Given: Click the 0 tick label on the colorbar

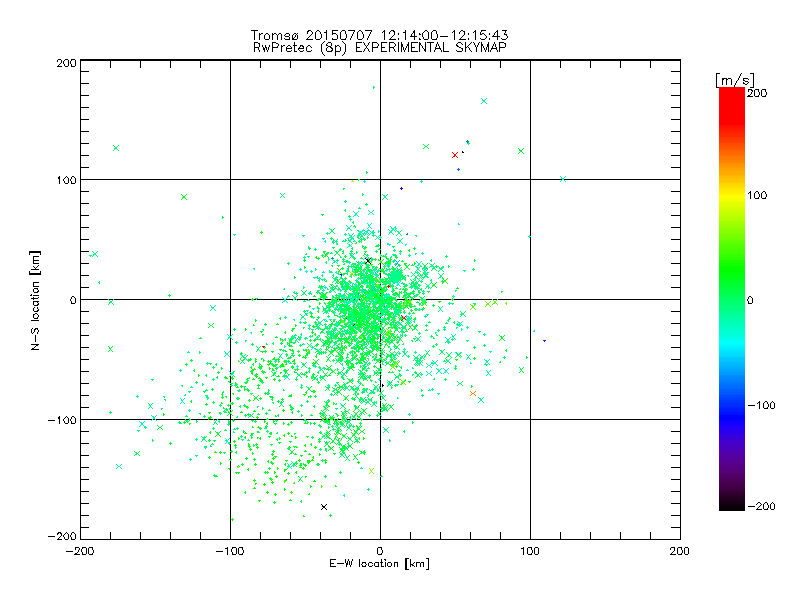Looking at the screenshot, I should click(x=750, y=301).
